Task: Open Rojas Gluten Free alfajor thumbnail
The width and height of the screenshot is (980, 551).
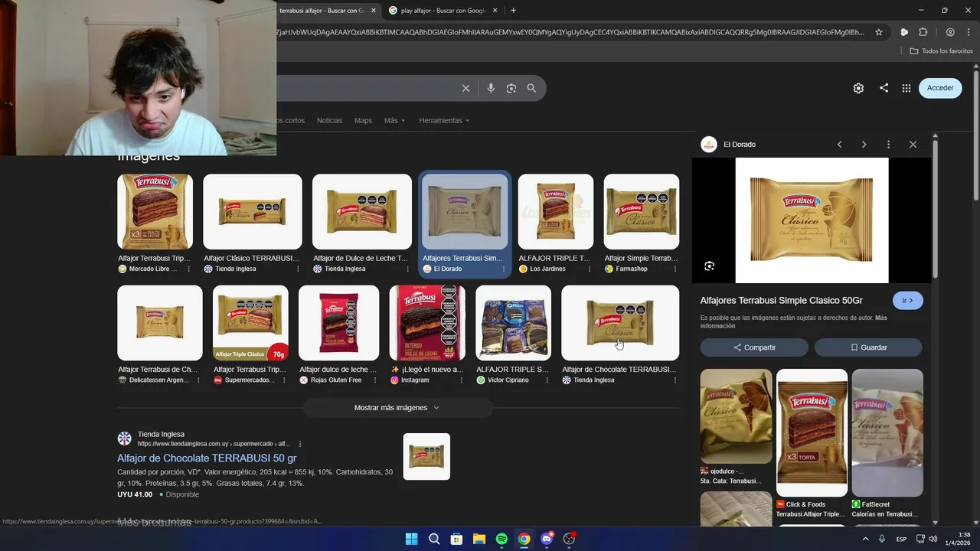Action: [x=338, y=323]
